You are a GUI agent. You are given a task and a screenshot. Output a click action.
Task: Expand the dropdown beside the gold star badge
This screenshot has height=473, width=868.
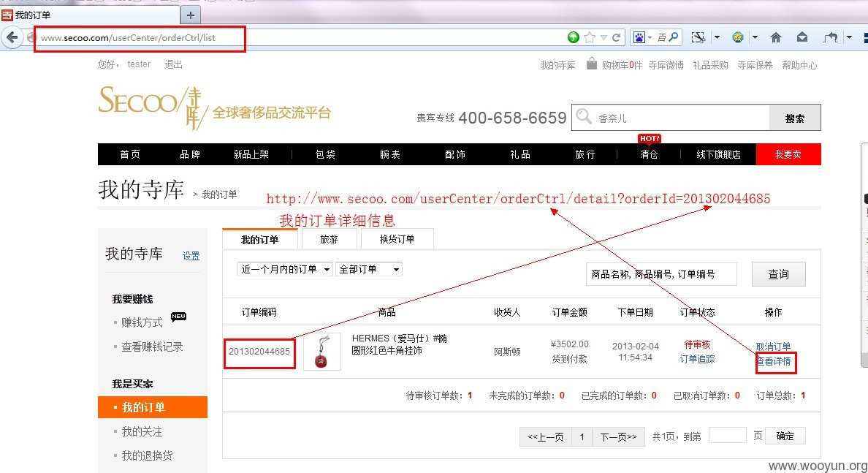click(x=755, y=38)
